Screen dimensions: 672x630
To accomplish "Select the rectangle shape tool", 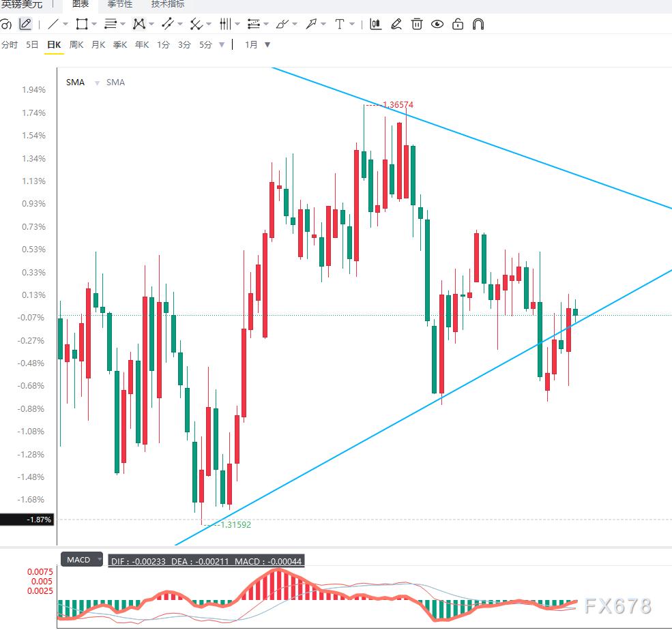I will coord(81,24).
